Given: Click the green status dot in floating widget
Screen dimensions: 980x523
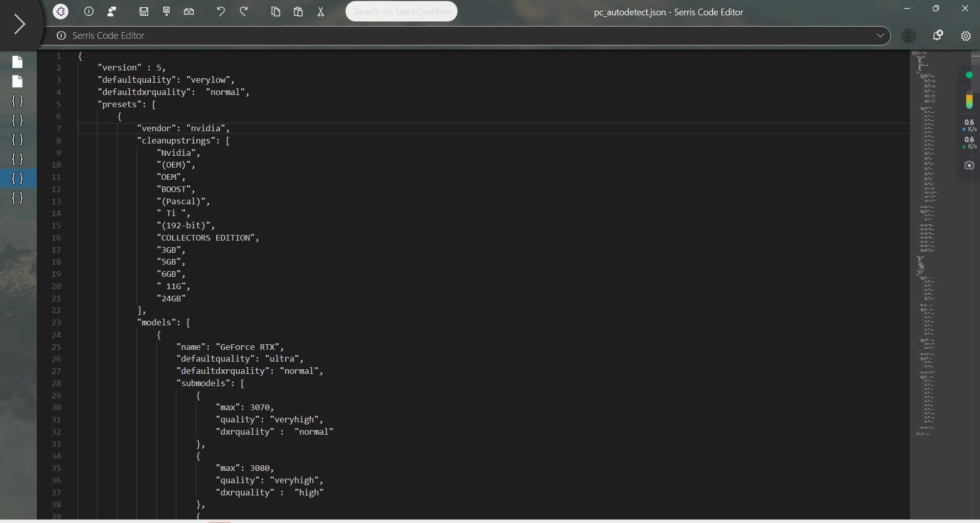Looking at the screenshot, I should point(969,75).
